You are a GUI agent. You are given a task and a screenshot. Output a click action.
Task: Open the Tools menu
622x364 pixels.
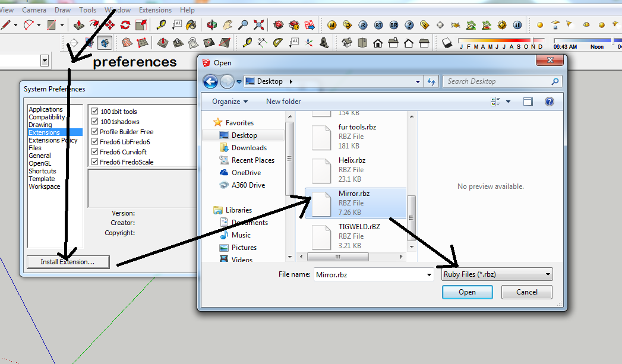pyautogui.click(x=88, y=10)
